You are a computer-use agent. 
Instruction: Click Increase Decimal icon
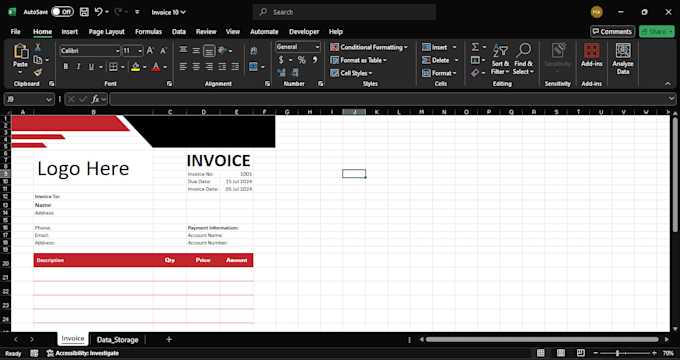click(281, 72)
